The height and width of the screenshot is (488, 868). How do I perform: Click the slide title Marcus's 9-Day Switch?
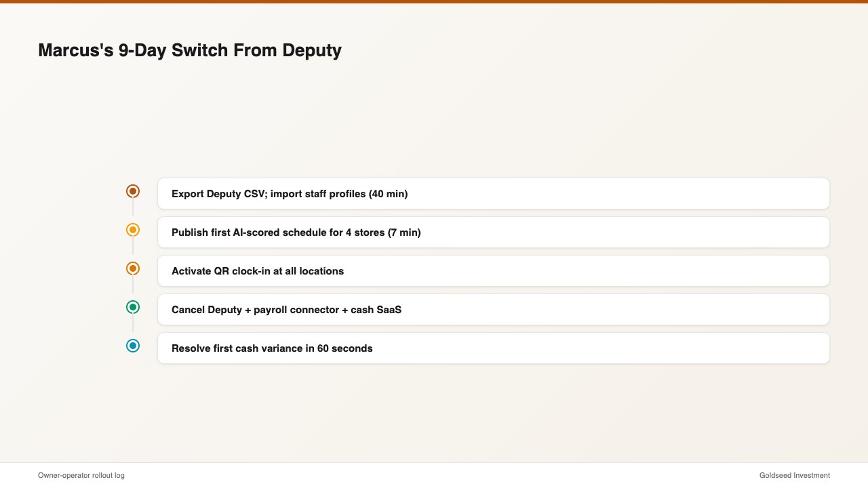click(190, 50)
